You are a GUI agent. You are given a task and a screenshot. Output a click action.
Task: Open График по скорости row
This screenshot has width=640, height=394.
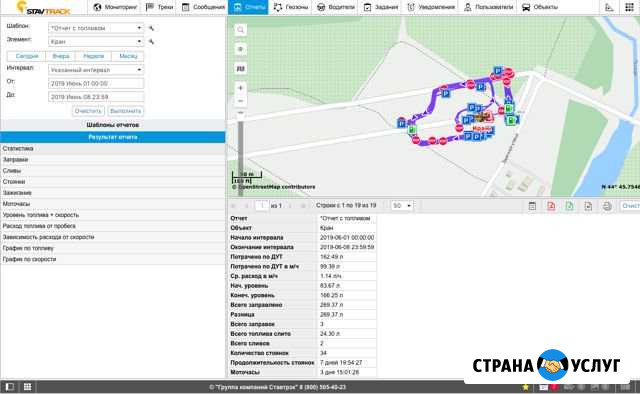pos(113,259)
